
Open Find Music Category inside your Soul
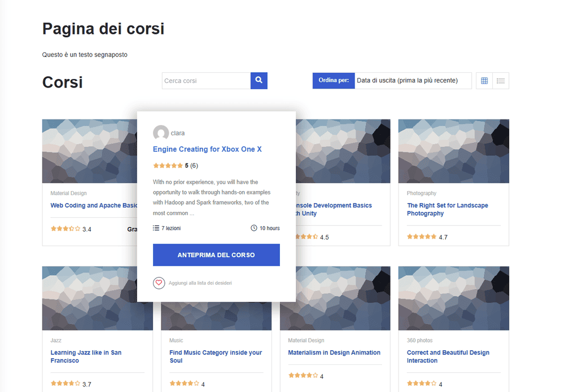[216, 356]
